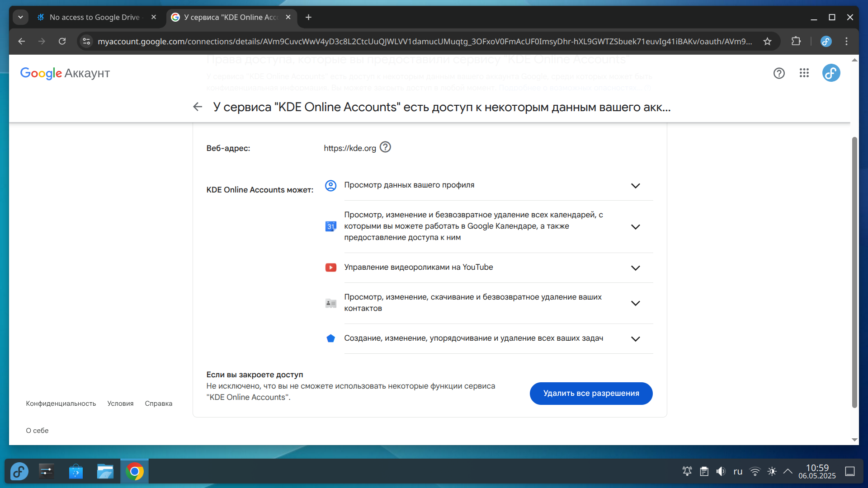Expand the profile data permission
Screen dimensions: 868x488
click(636, 186)
